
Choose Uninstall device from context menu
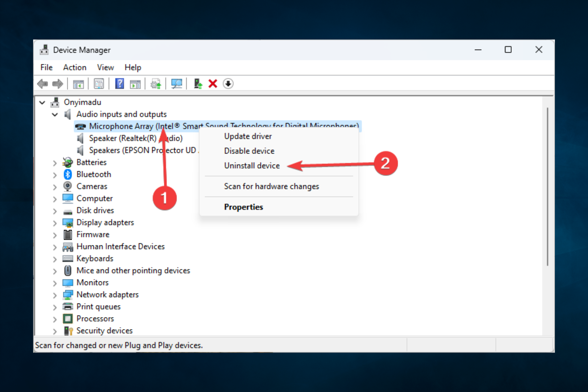click(x=252, y=166)
